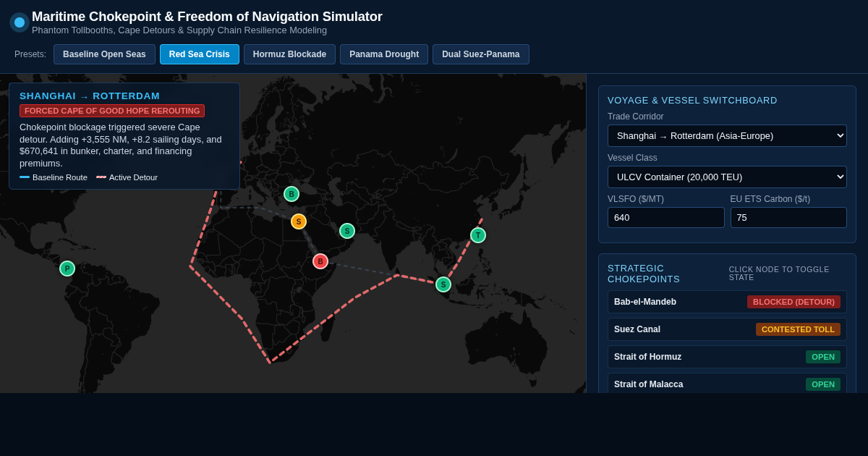
Task: Click the simulator logo circle icon
Action: (x=20, y=22)
